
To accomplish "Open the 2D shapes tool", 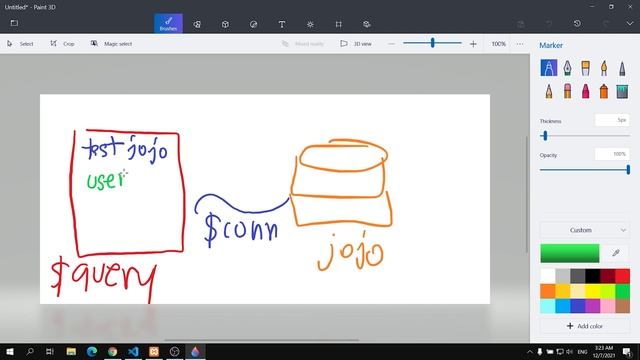I will click(x=197, y=24).
